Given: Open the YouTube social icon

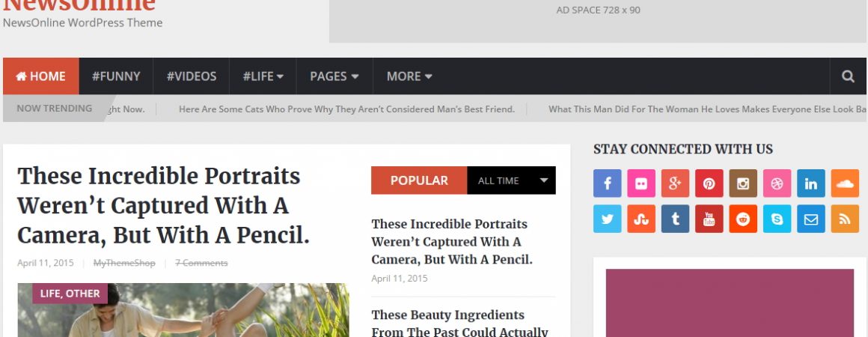Looking at the screenshot, I should (x=709, y=219).
